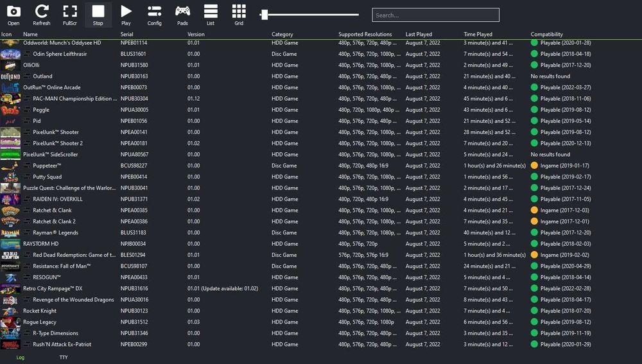Sort by Time Played column header

[x=478, y=35]
